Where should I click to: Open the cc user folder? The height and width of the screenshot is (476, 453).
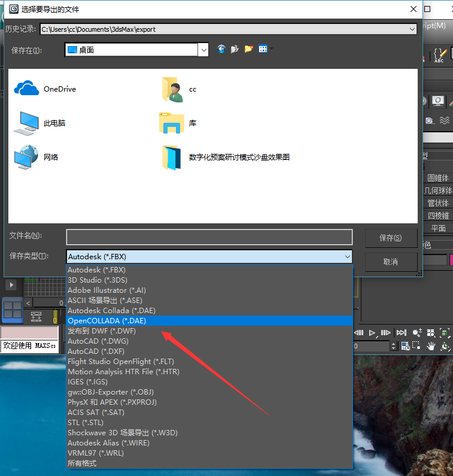click(x=179, y=89)
